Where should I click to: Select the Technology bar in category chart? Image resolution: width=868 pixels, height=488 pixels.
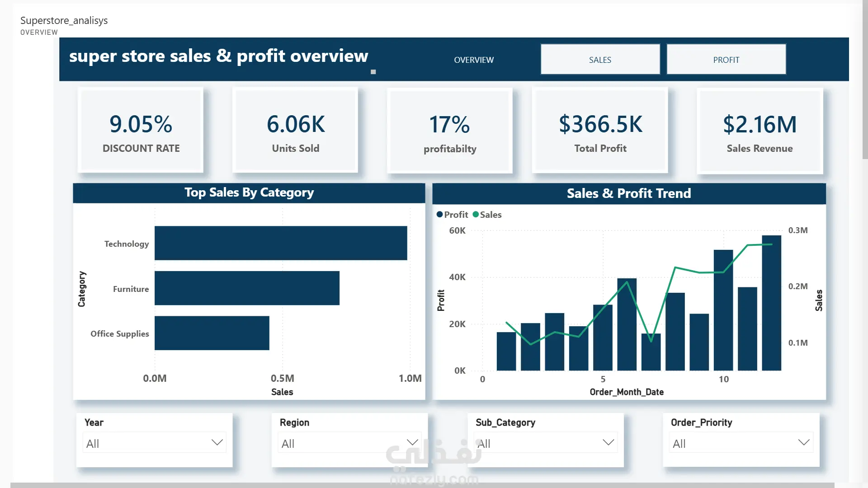[x=281, y=243]
